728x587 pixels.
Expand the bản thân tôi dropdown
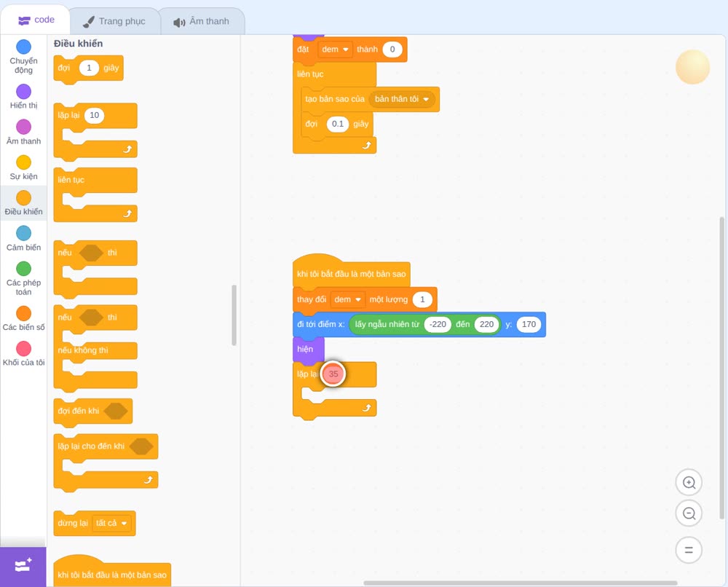click(402, 99)
